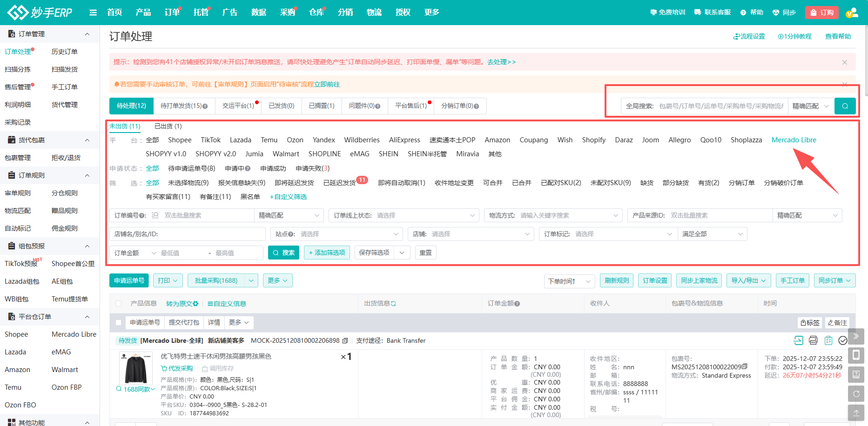Collapse the 订单管理 sidebar section
The width and height of the screenshot is (868, 426).
point(87,34)
